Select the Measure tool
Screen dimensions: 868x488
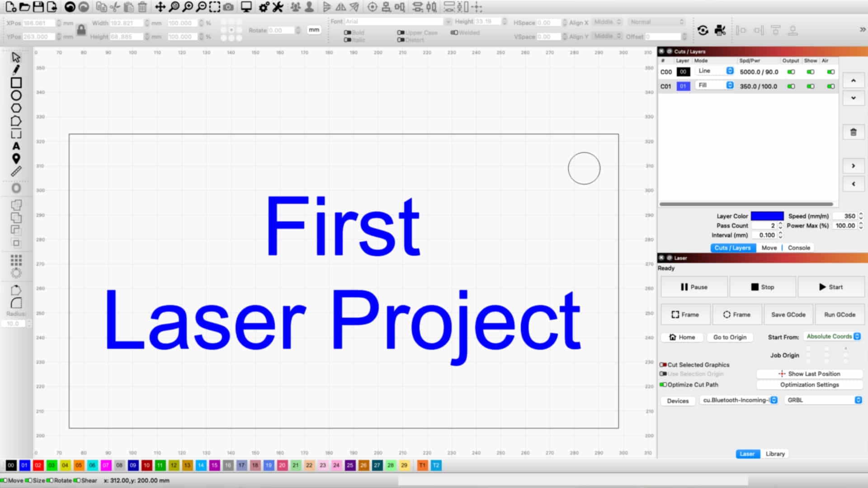point(16,172)
